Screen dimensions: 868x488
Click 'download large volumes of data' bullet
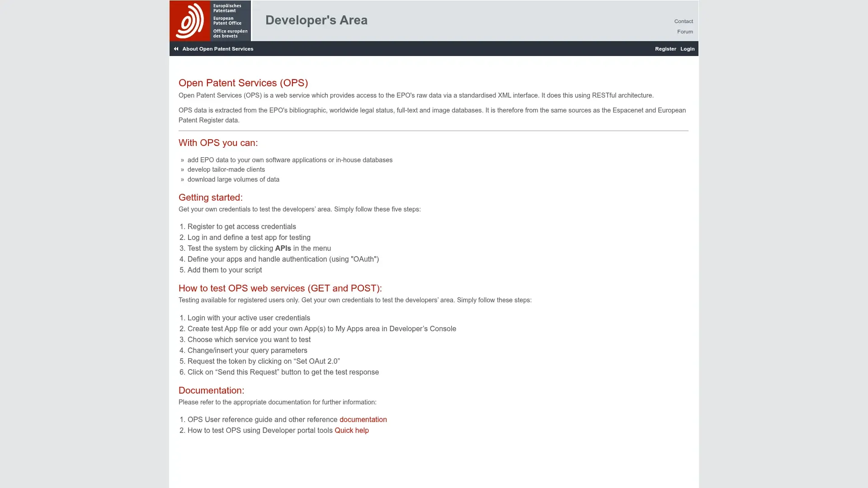pyautogui.click(x=233, y=180)
